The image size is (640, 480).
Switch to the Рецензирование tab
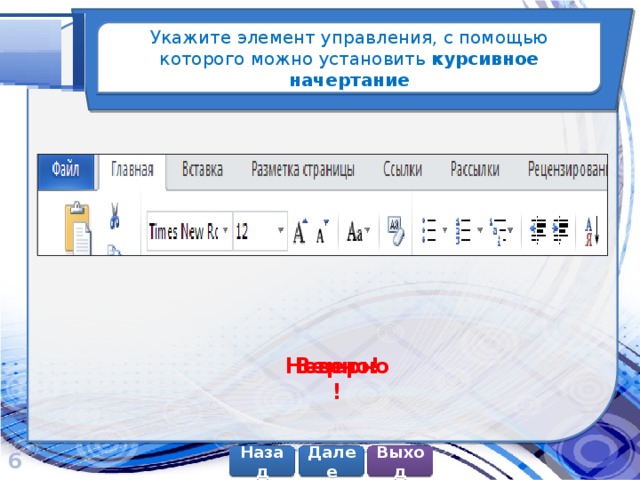(567, 169)
